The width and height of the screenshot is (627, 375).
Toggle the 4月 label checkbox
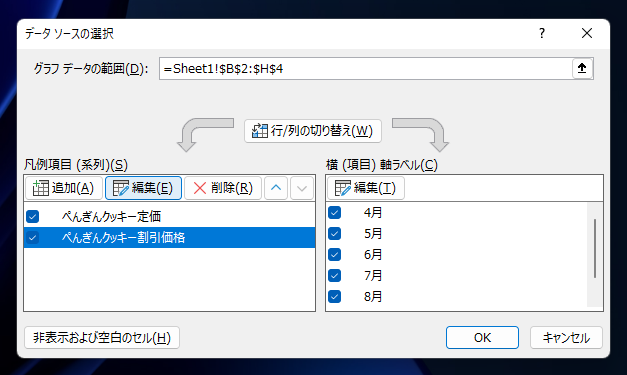tap(335, 212)
